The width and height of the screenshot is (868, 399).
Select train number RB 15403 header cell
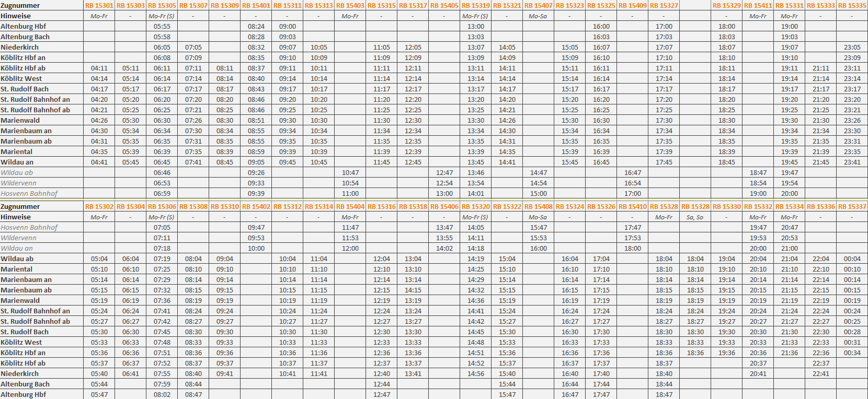coord(350,5)
